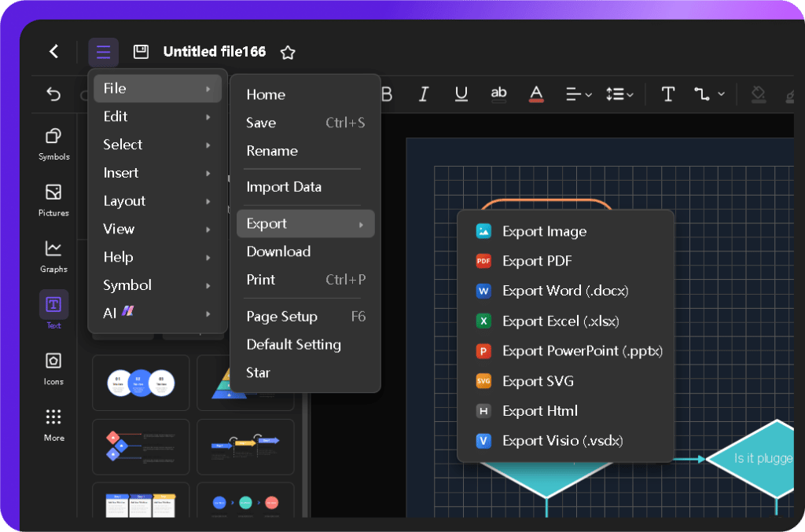Select the Text tool in the toolbar
The height and width of the screenshot is (532, 805).
click(667, 94)
